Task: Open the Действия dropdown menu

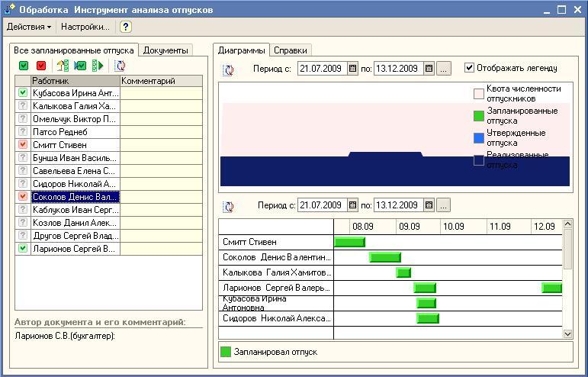Action: (x=29, y=27)
